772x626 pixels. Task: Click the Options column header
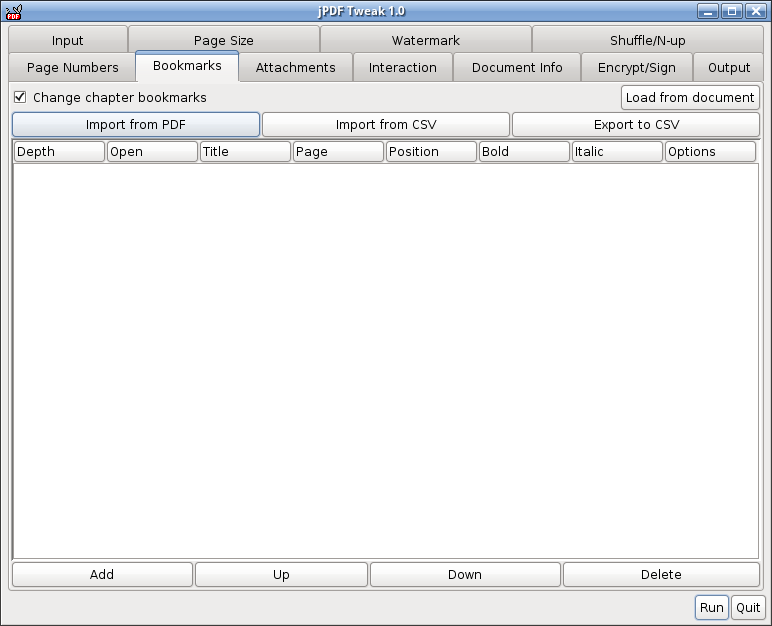(710, 151)
